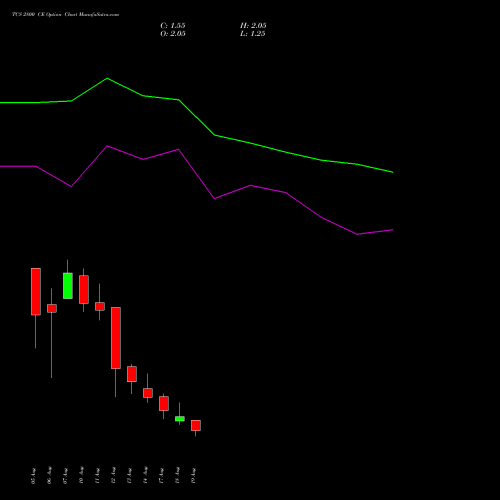The width and height of the screenshot is (500, 500).
Task: Click the 07 Aug date label
Action: coord(65,476)
